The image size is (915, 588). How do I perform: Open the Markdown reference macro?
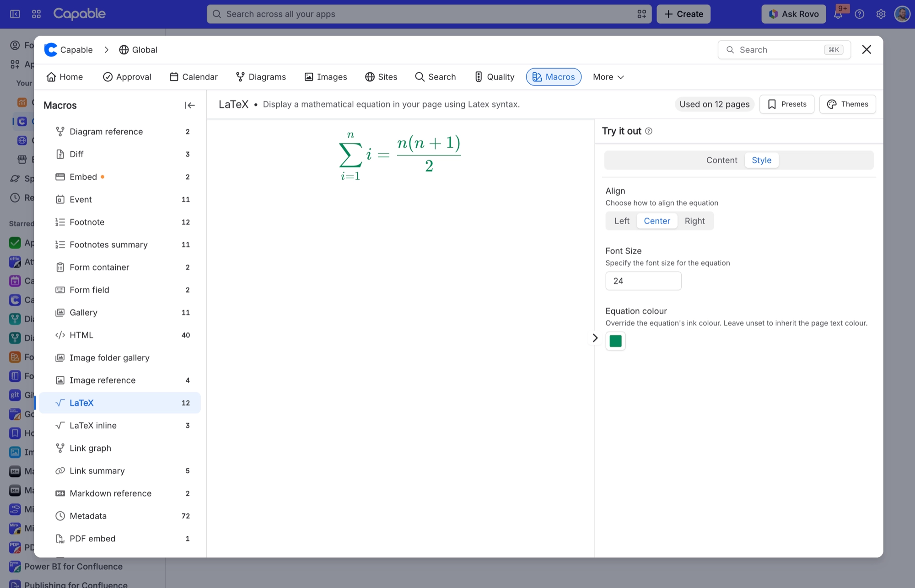[120, 493]
